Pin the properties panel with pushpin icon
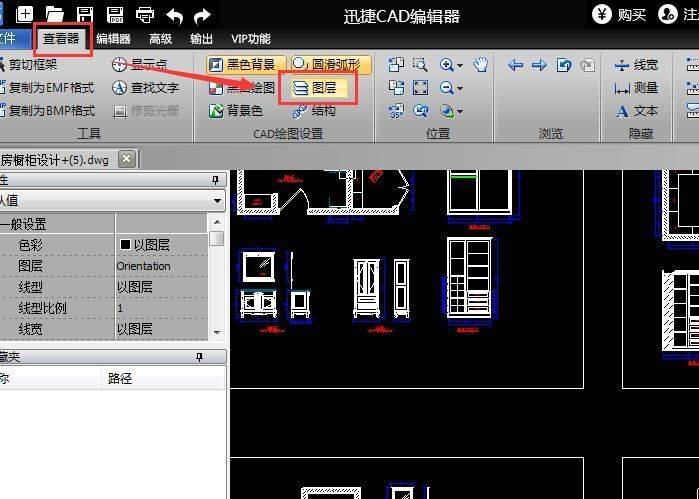This screenshot has width=699, height=499. click(215, 180)
